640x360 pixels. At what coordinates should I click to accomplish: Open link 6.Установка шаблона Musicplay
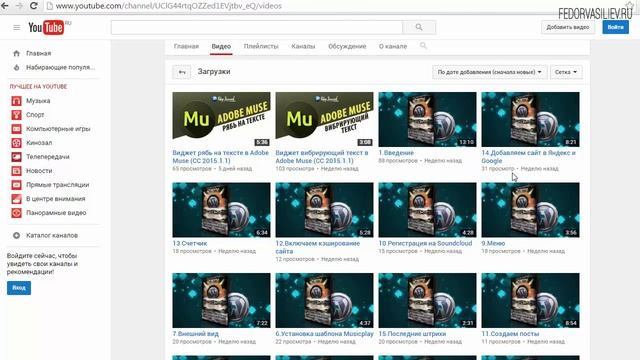[x=324, y=334]
